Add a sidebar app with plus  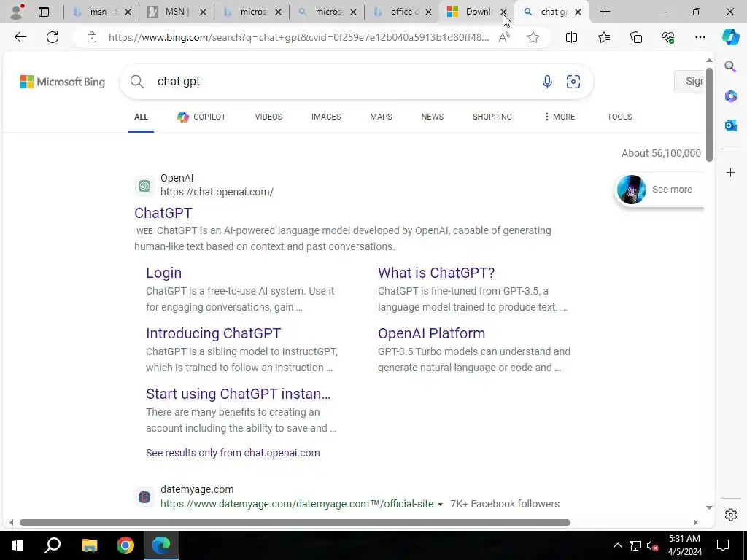click(730, 172)
